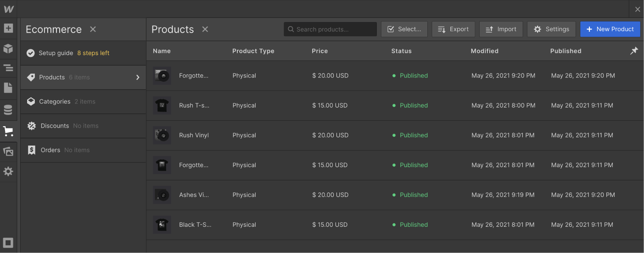Open the Navigator layers icon
Image resolution: width=644 pixels, height=253 pixels.
pyautogui.click(x=8, y=68)
